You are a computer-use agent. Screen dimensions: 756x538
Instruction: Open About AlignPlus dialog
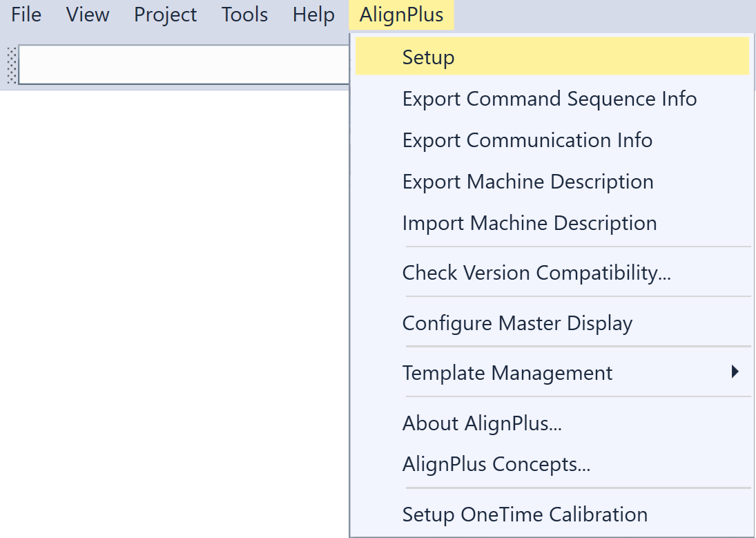click(x=482, y=423)
